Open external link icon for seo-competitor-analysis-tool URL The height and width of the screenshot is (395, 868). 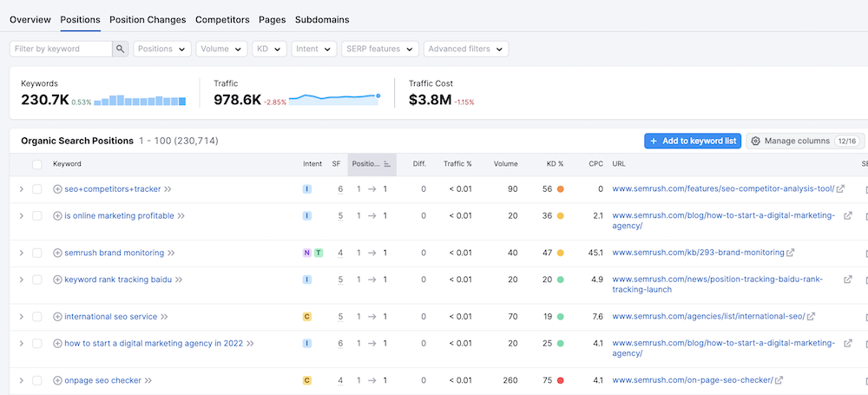[x=840, y=188]
